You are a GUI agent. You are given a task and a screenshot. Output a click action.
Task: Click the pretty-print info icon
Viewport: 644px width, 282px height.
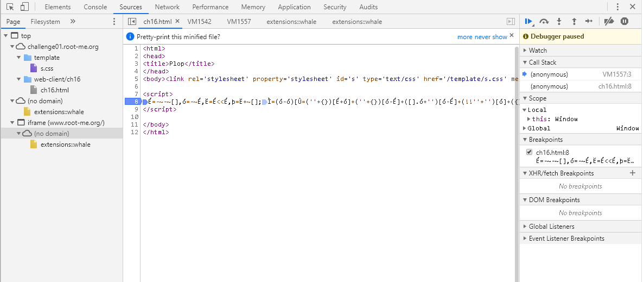(130, 36)
